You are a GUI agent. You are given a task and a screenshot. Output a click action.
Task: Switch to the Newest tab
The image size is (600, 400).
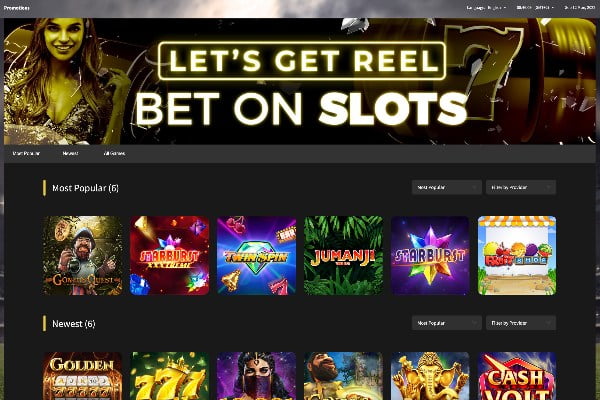70,153
